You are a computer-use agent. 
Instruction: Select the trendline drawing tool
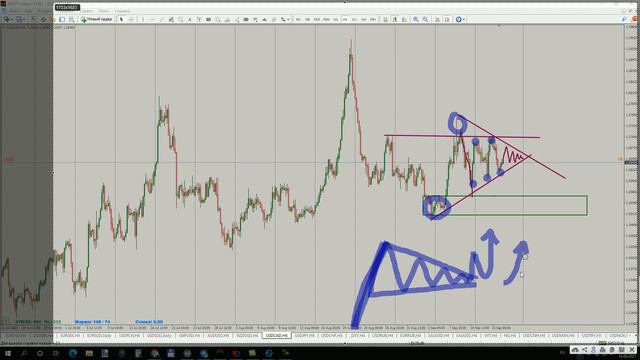162,19
